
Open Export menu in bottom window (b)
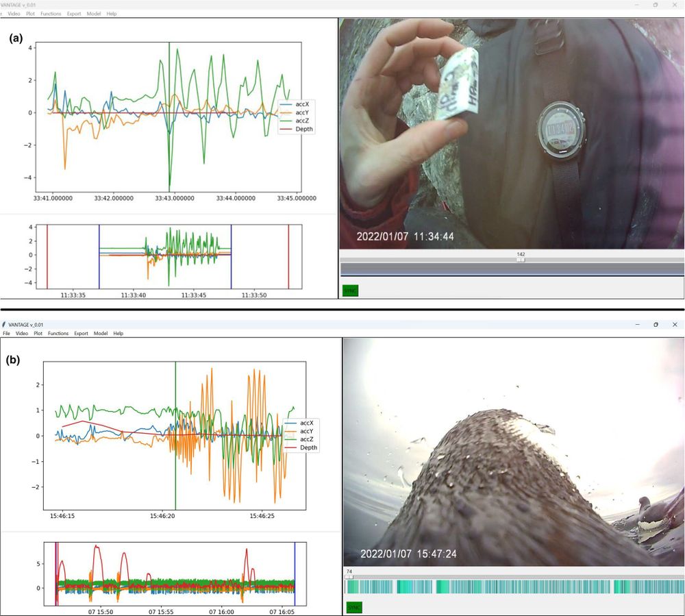81,333
